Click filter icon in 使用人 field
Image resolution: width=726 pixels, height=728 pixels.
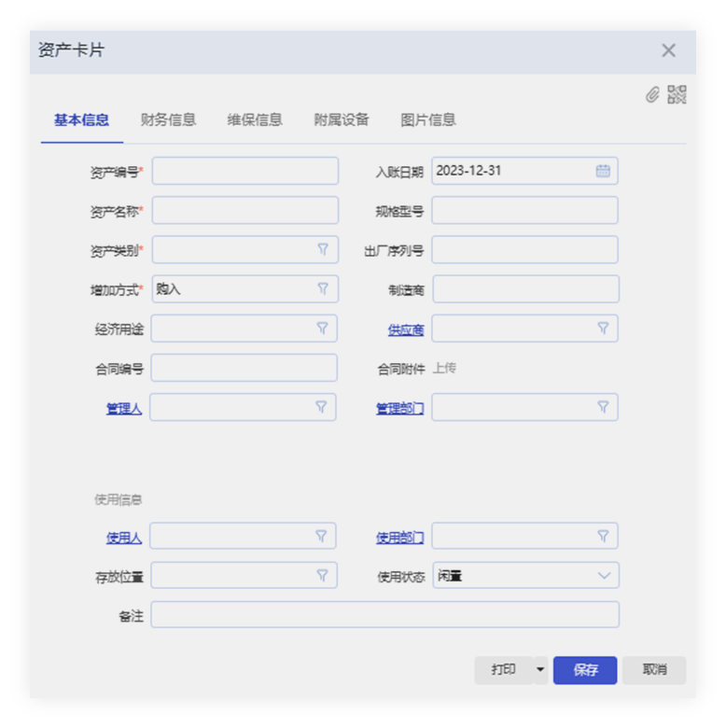[322, 536]
